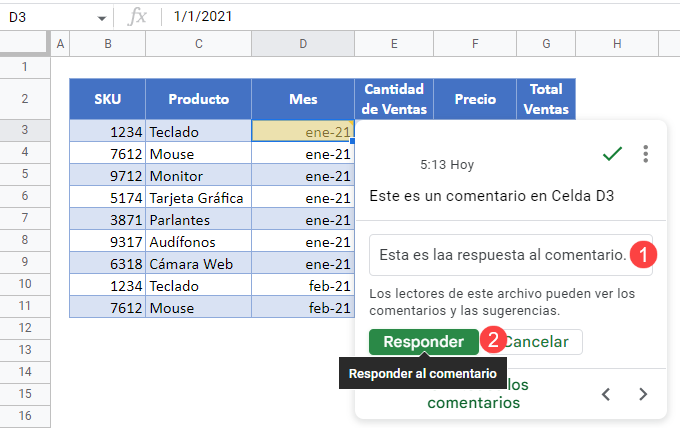The width and height of the screenshot is (680, 428).
Task: Click the Precio header cell
Action: coord(475,99)
